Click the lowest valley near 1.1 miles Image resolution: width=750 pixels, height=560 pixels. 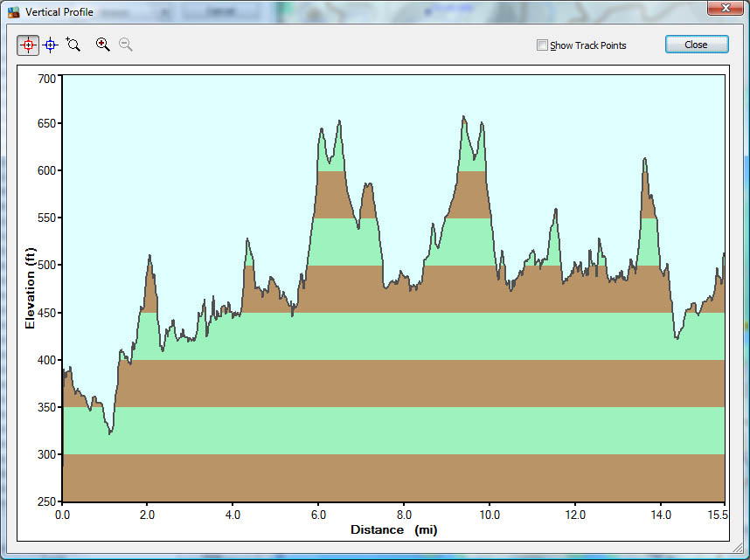[109, 432]
